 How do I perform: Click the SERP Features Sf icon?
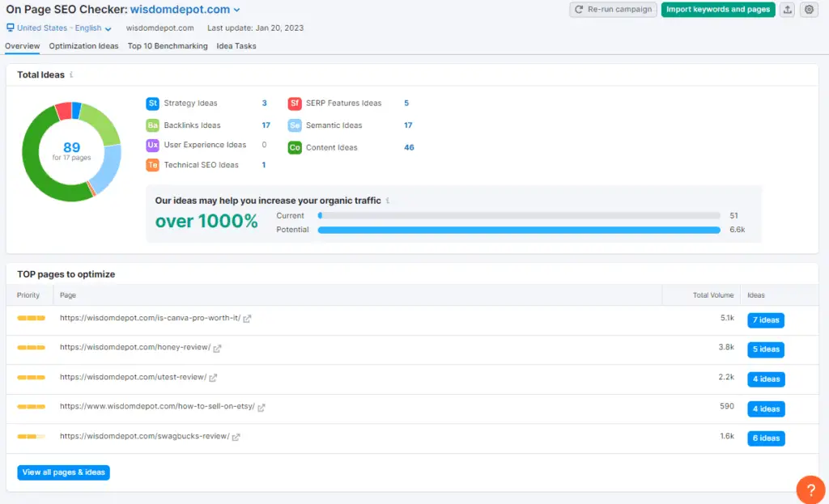coord(295,103)
